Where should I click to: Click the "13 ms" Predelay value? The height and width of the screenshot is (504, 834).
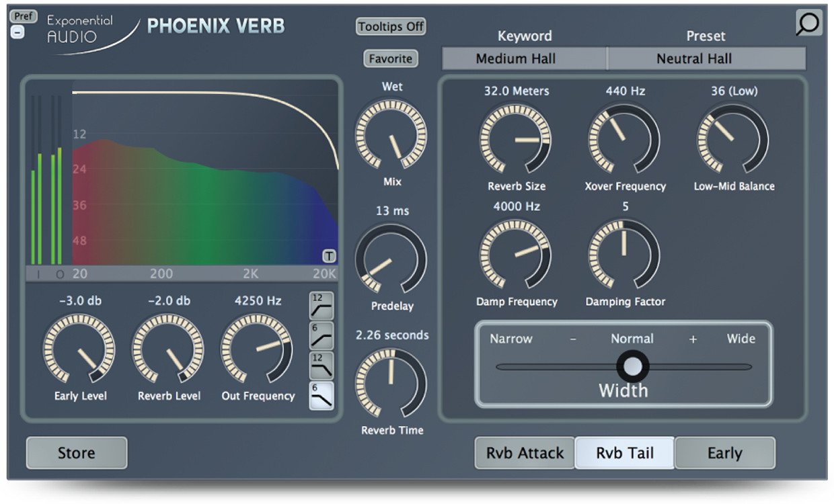392,210
